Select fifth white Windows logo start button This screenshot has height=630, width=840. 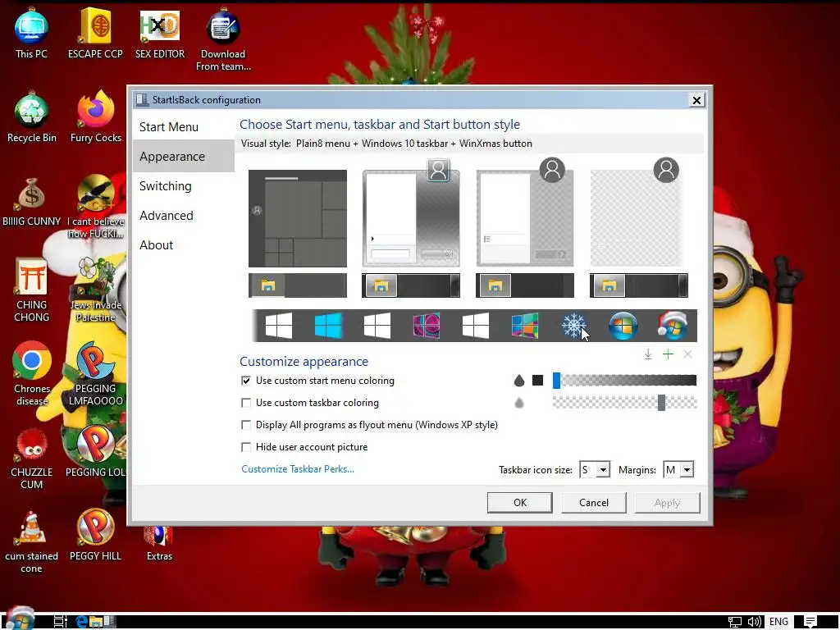(x=476, y=325)
